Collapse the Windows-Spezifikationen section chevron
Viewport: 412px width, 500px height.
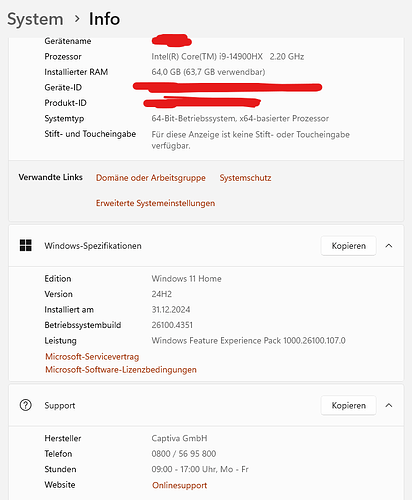tap(389, 246)
